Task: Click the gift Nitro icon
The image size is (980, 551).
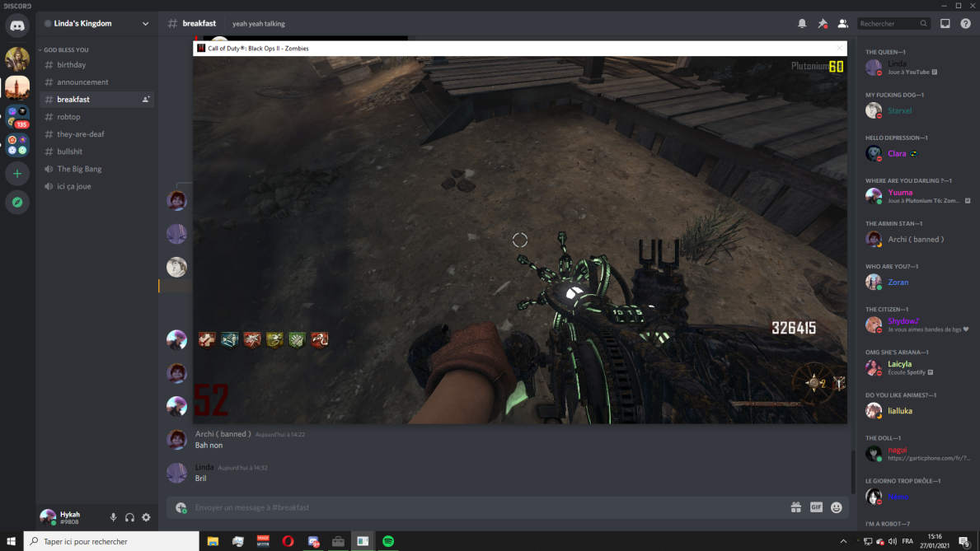Action: tap(795, 507)
